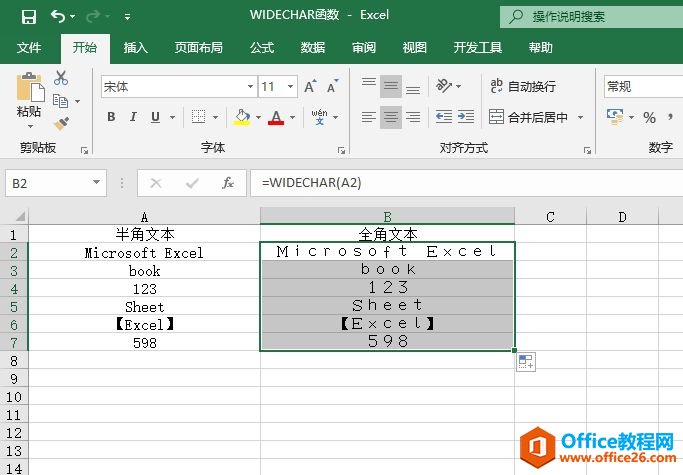Viewport: 683px width, 475px height.
Task: Toggle Italic formatting
Action: point(133,117)
